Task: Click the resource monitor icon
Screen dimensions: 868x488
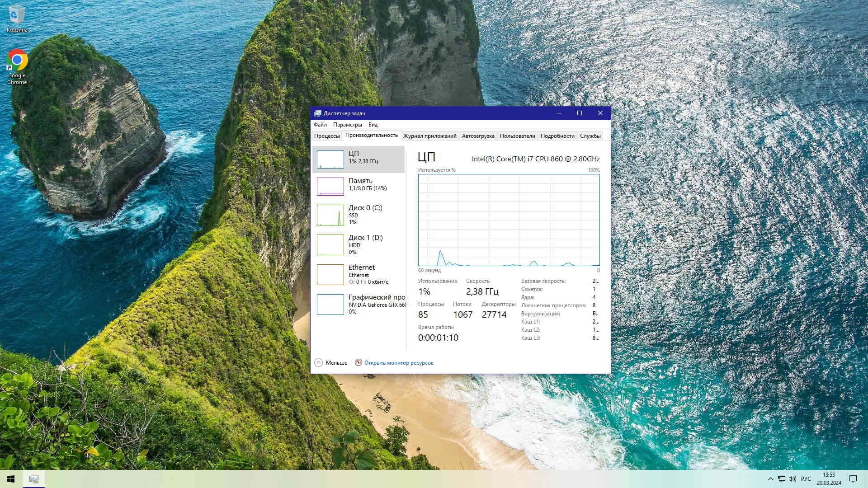Action: point(359,362)
